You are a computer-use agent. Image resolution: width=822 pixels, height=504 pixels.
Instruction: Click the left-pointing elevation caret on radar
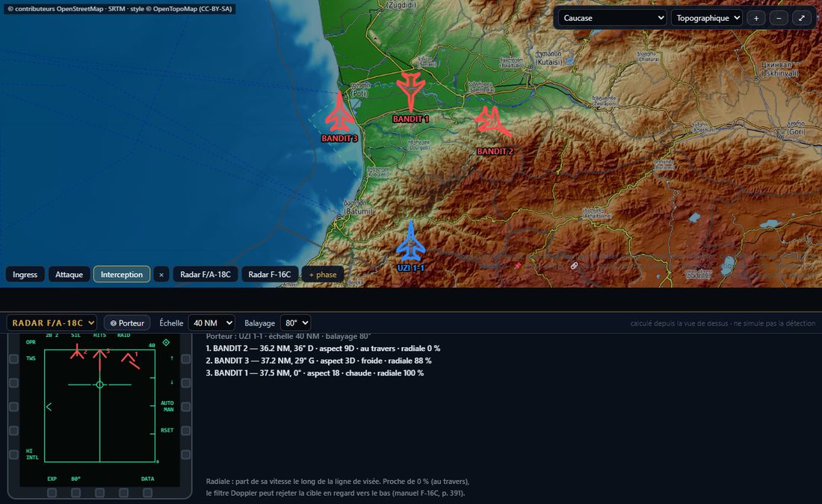tap(49, 406)
